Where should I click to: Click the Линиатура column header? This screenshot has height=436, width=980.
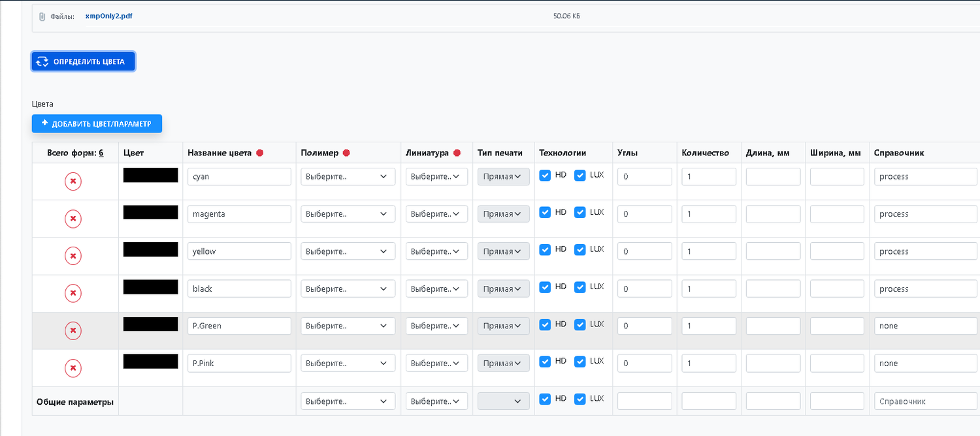[x=427, y=153]
